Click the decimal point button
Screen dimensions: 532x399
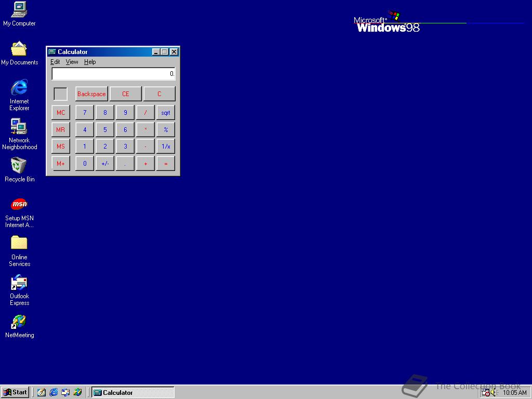click(125, 164)
